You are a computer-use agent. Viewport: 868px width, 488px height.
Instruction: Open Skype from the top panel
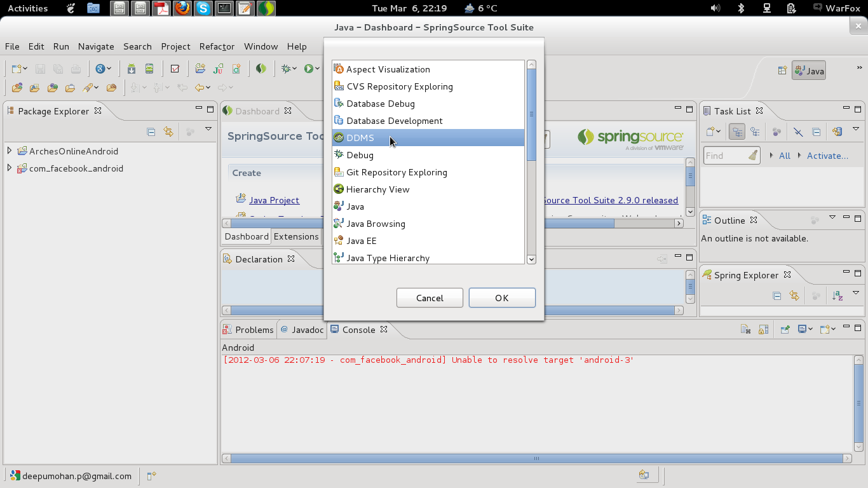click(x=203, y=8)
